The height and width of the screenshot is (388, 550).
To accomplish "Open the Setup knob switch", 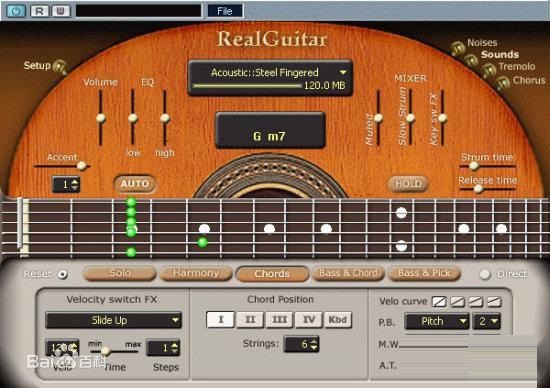I will pyautogui.click(x=60, y=67).
